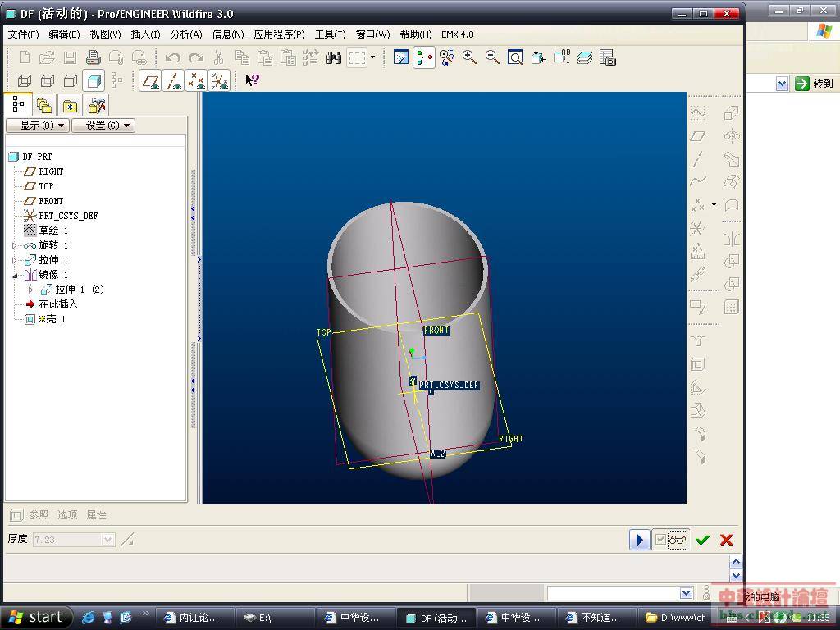The height and width of the screenshot is (630, 840).
Task: Collapse the 镜像 1 tree node
Action: pos(15,275)
